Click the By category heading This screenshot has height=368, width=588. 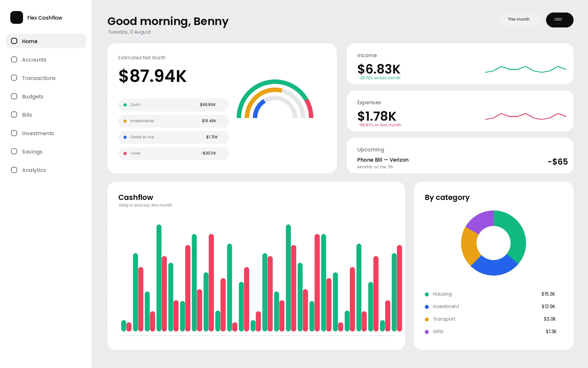pyautogui.click(x=447, y=198)
